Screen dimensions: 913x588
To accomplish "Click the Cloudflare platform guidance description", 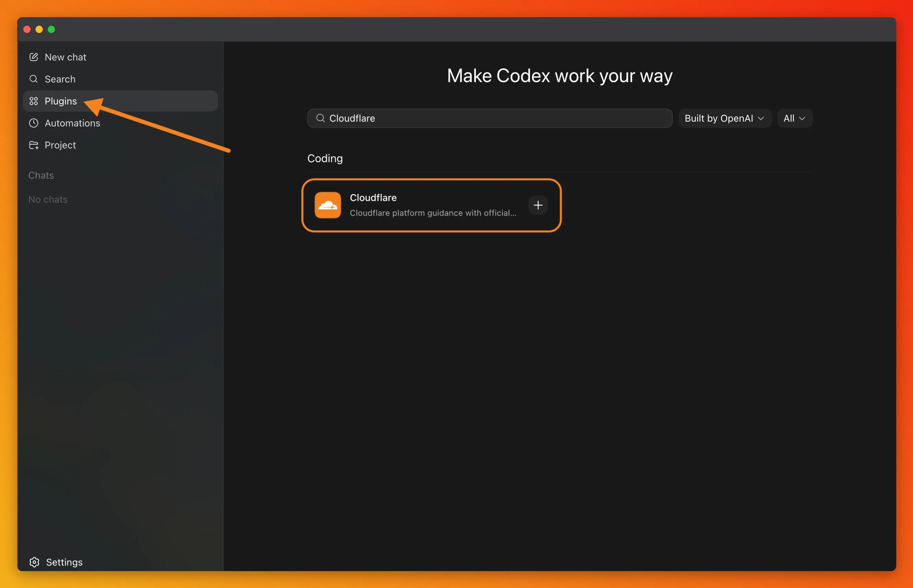I will [433, 213].
